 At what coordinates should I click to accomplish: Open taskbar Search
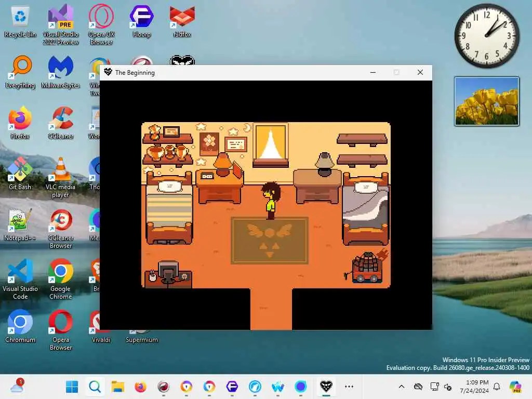(95, 387)
